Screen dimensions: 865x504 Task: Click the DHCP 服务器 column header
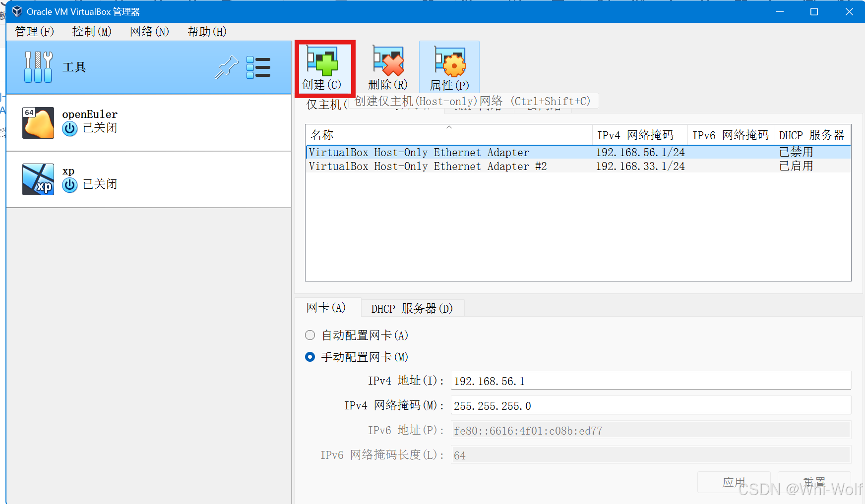click(812, 135)
